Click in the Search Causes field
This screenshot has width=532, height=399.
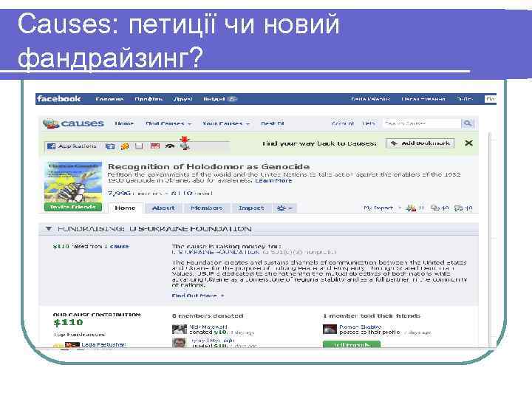422,123
